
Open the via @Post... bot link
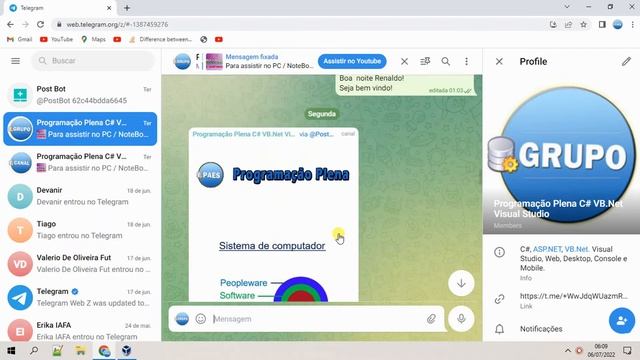pyautogui.click(x=316, y=134)
